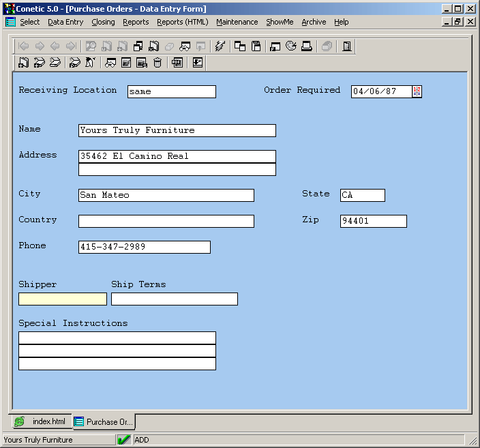Click the laptop computer toolbar icon
The height and width of the screenshot is (448, 480).
pyautogui.click(x=307, y=46)
